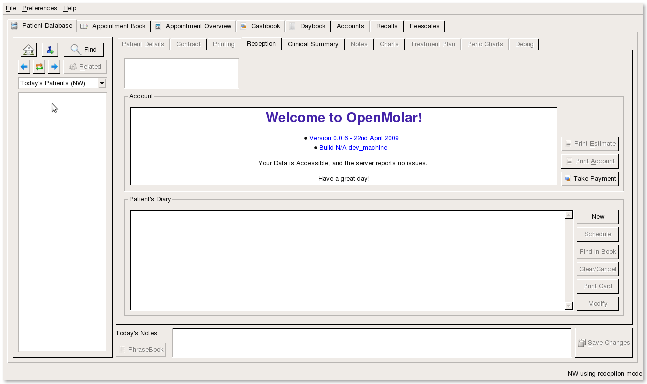Click the Patient's Diary list area

point(348,260)
